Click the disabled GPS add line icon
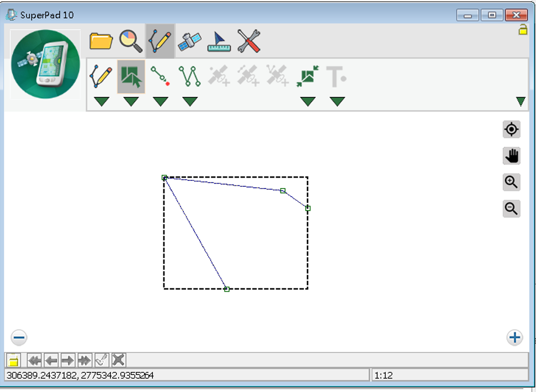 (248, 76)
